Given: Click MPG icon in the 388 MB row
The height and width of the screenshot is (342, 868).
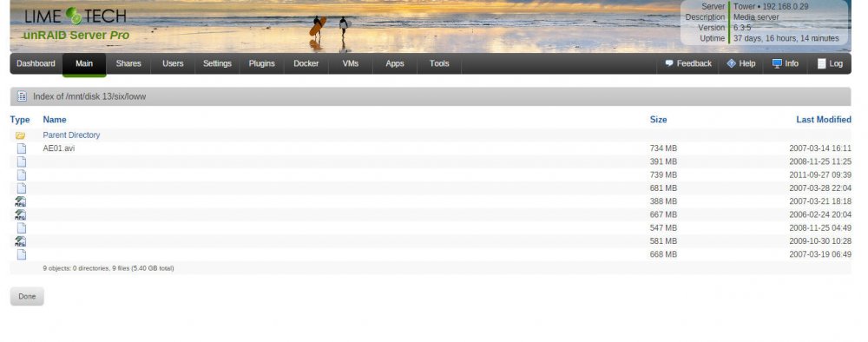Looking at the screenshot, I should point(21,201).
